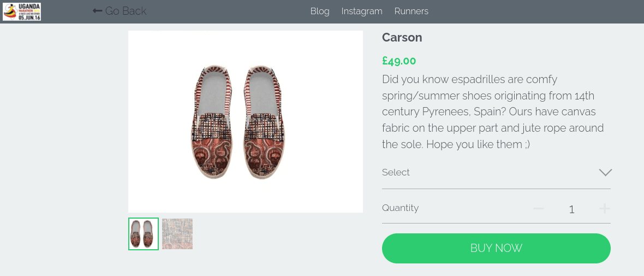This screenshot has width=644, height=276.
Task: Click the Carson product title
Action: 402,37
